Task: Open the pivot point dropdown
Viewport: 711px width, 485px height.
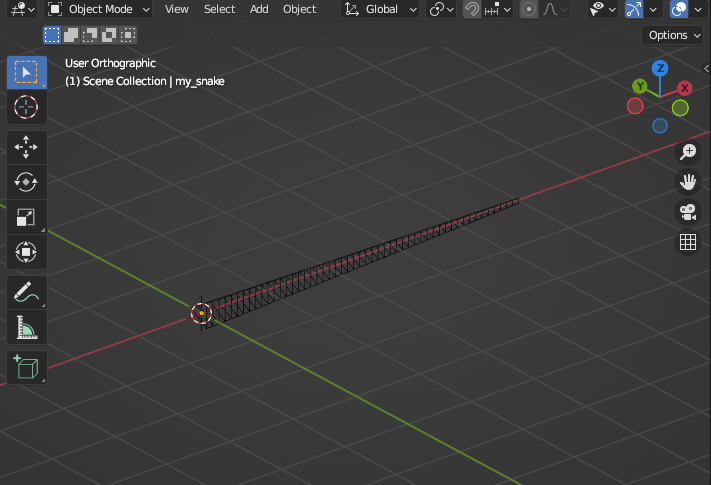Action: 441,9
